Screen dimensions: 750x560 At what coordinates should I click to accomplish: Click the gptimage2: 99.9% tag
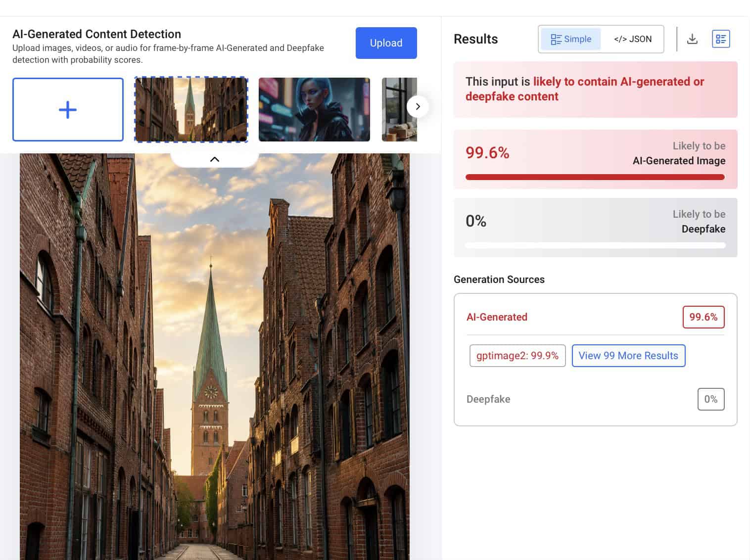tap(517, 356)
